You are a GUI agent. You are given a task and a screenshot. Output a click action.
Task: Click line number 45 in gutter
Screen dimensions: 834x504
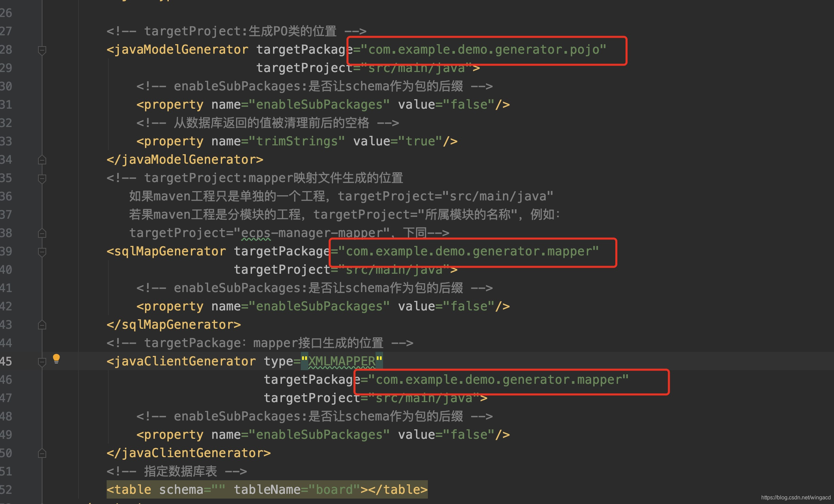point(6,361)
